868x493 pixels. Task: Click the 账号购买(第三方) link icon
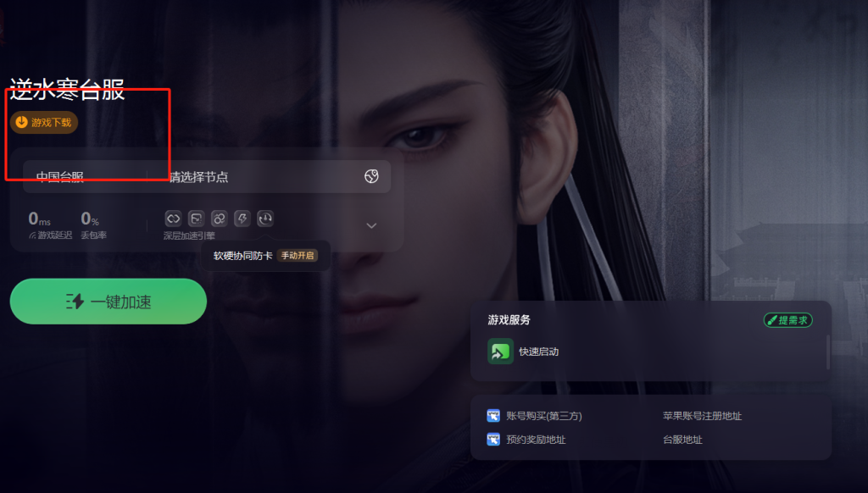pos(493,416)
